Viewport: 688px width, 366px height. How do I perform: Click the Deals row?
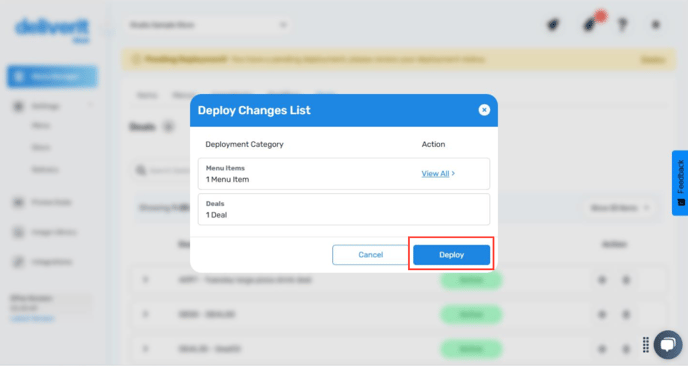pos(344,209)
